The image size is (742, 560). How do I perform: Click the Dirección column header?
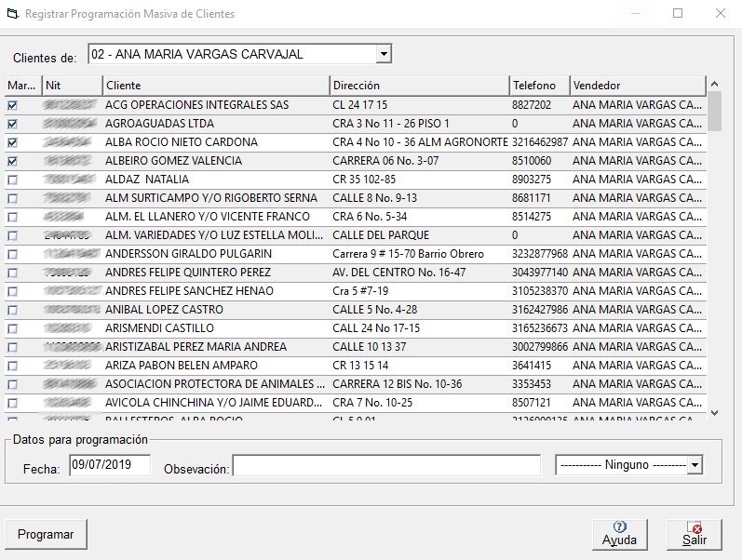coord(419,86)
